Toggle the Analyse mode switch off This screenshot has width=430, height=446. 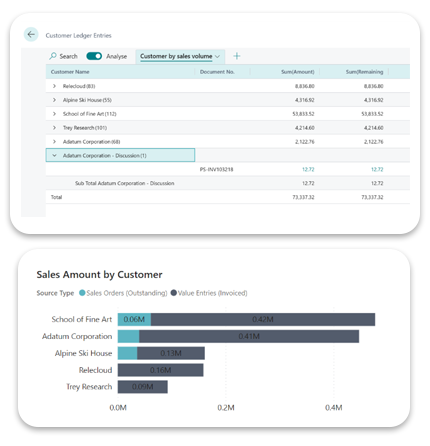point(94,56)
